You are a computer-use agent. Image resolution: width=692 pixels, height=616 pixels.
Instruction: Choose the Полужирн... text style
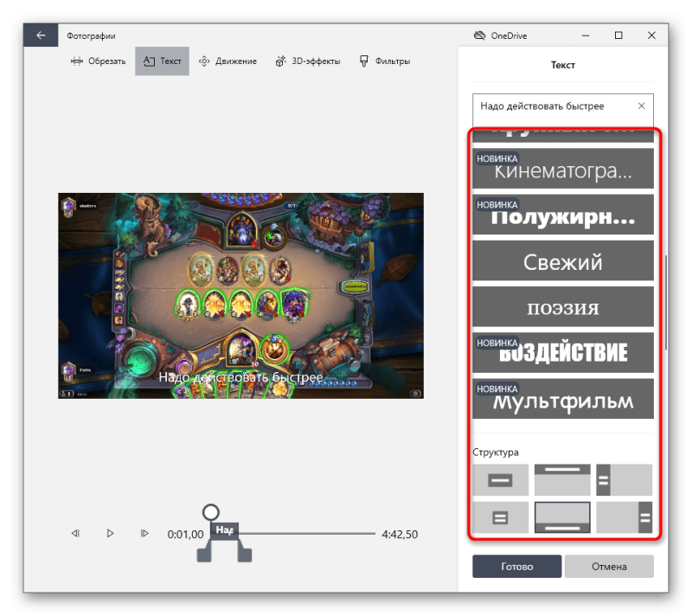[563, 215]
